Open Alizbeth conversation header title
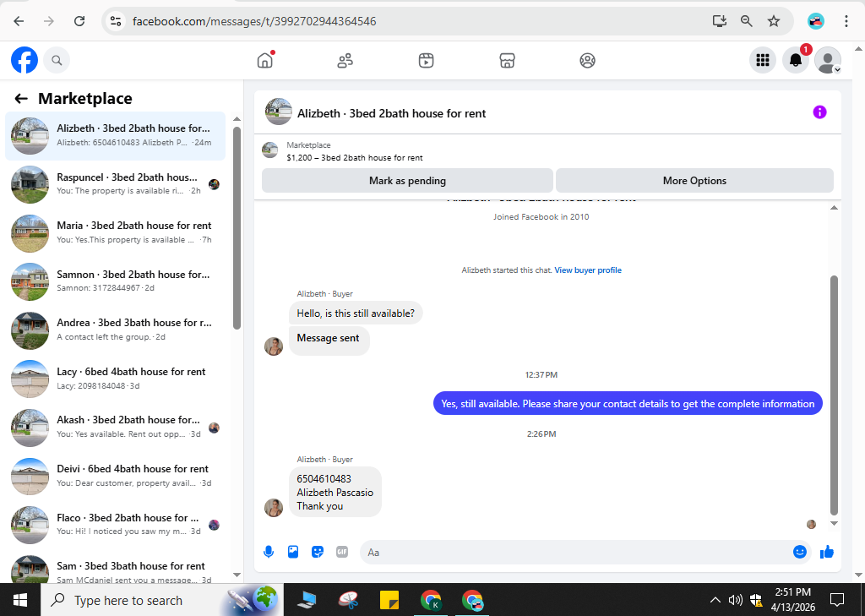The height and width of the screenshot is (616, 865). click(391, 113)
